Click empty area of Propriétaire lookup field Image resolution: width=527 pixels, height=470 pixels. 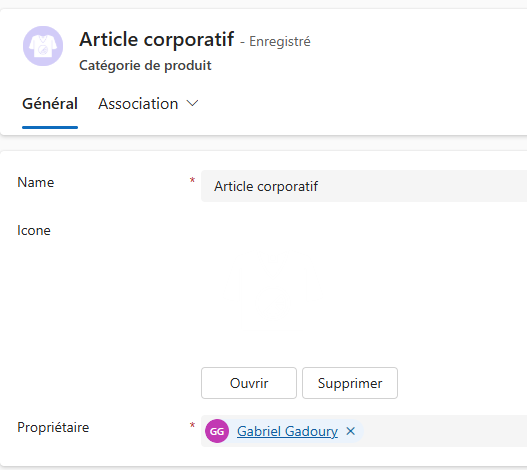(444, 431)
